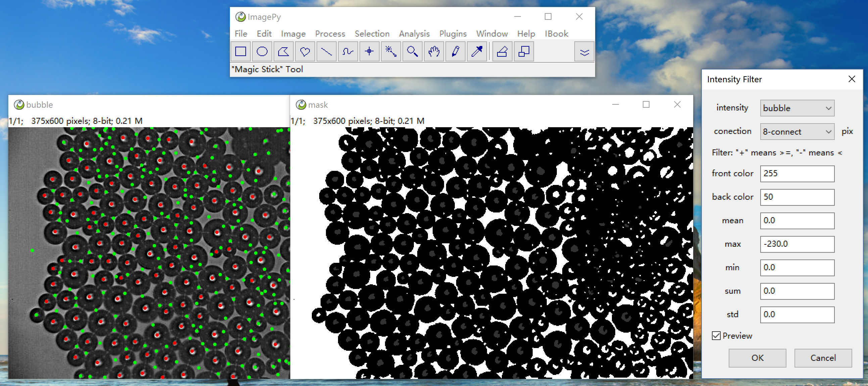Select the rectangle selection tool
868x386 pixels.
click(241, 52)
